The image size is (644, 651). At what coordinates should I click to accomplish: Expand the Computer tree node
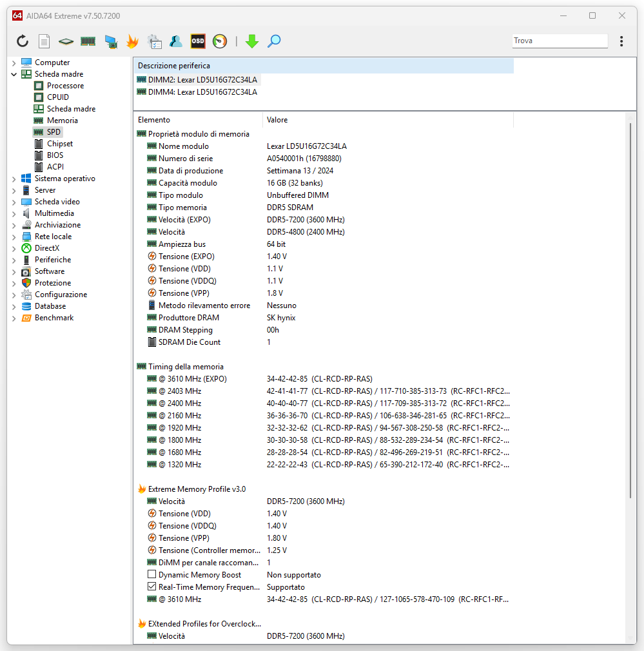tap(14, 63)
